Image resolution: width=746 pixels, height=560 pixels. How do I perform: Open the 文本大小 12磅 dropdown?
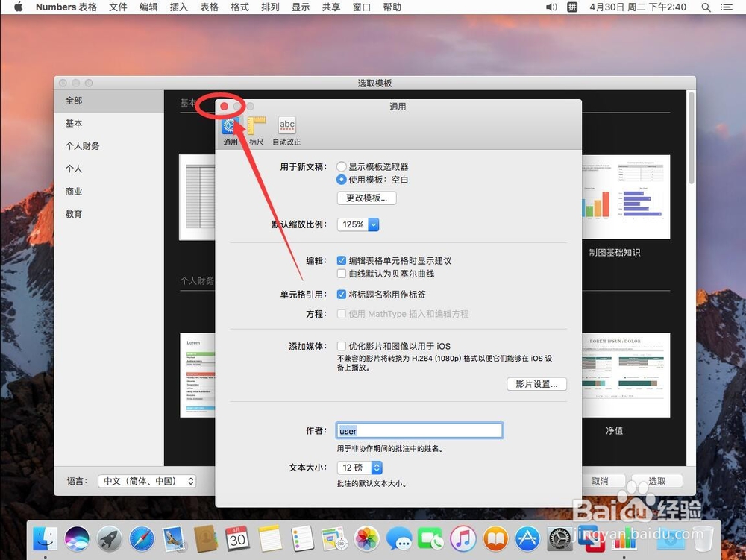[360, 467]
